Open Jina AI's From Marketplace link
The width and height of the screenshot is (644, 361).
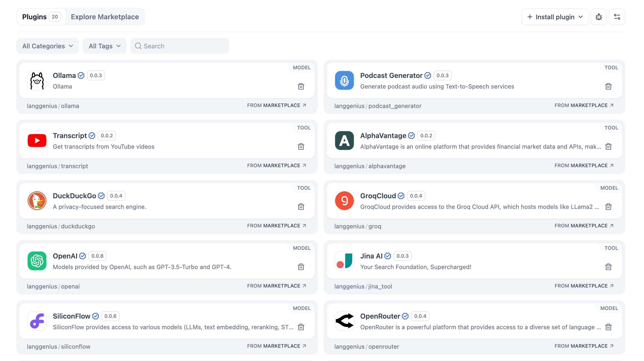(584, 286)
